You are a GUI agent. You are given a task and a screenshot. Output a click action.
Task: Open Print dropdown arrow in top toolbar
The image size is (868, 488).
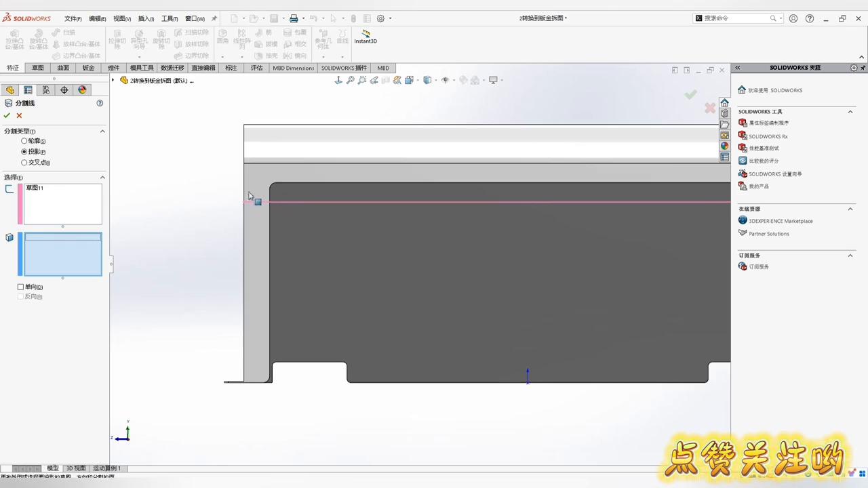click(x=303, y=18)
